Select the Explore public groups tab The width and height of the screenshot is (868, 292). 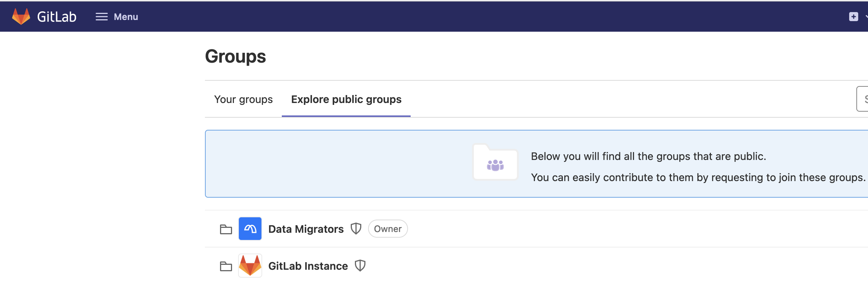tap(346, 99)
